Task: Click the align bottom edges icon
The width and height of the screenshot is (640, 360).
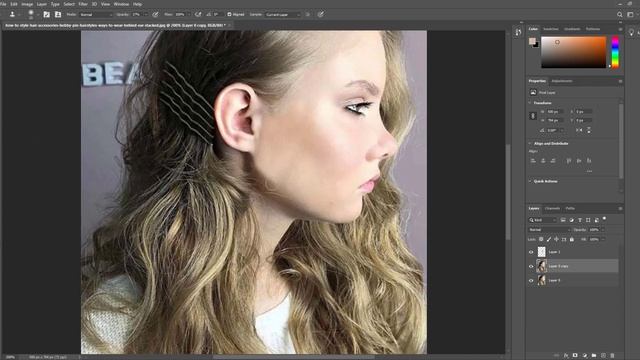Action: (589, 161)
